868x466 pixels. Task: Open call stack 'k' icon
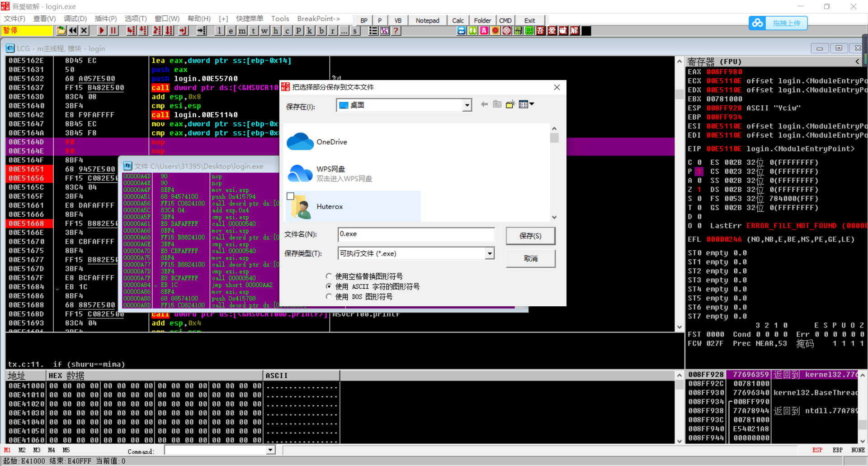310,31
